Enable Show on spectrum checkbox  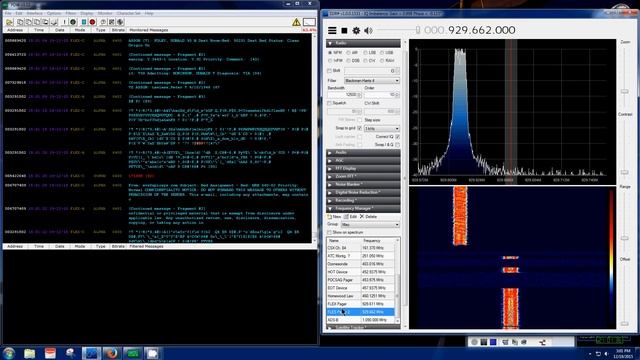[329, 233]
